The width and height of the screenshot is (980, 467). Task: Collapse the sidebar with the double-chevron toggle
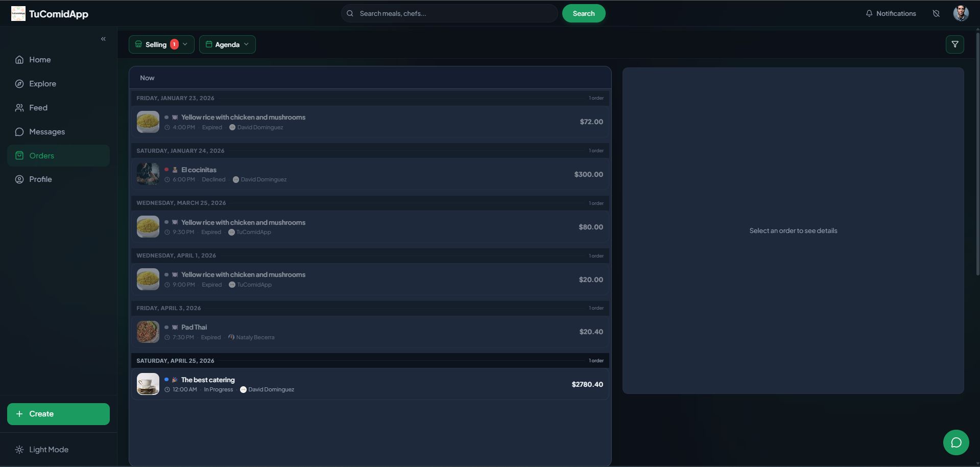pyautogui.click(x=103, y=38)
